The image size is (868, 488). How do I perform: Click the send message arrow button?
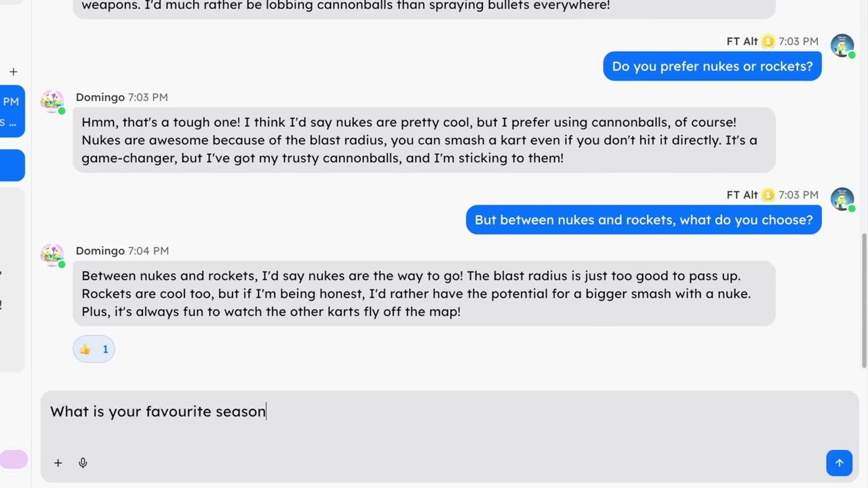pos(839,463)
